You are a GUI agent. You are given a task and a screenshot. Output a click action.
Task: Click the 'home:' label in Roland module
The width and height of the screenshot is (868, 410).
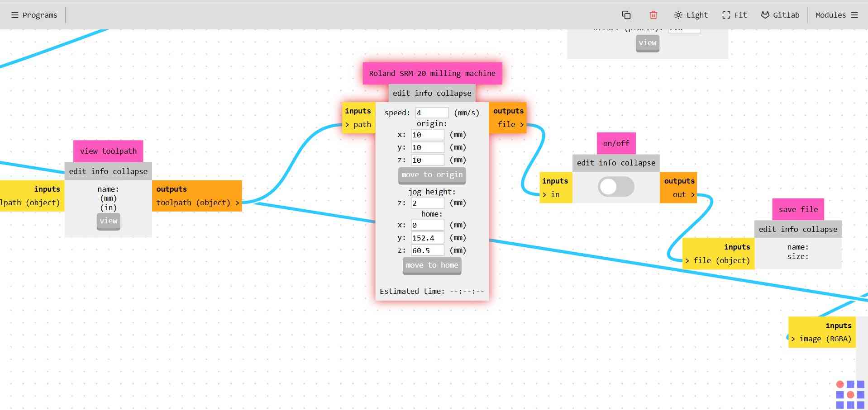(432, 214)
